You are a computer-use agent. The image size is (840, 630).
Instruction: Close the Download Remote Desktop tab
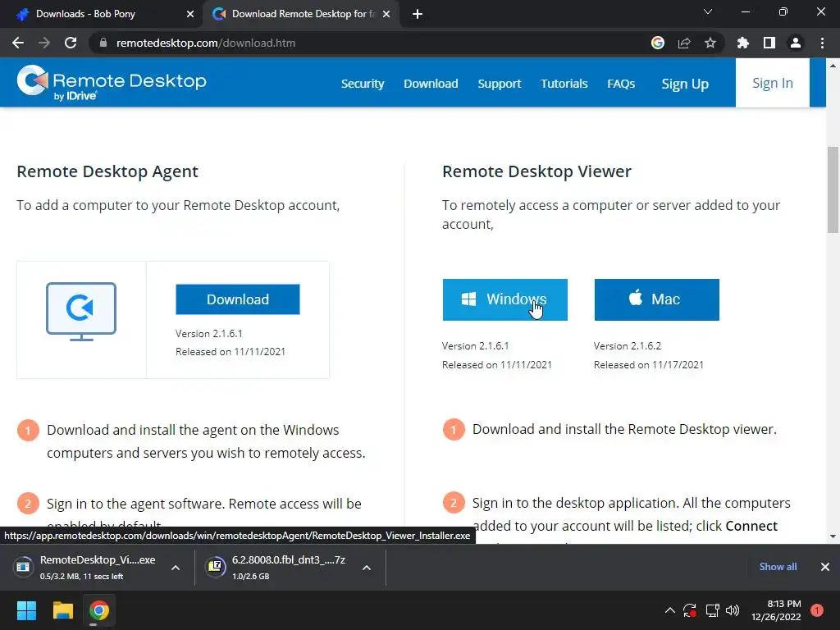[386, 15]
